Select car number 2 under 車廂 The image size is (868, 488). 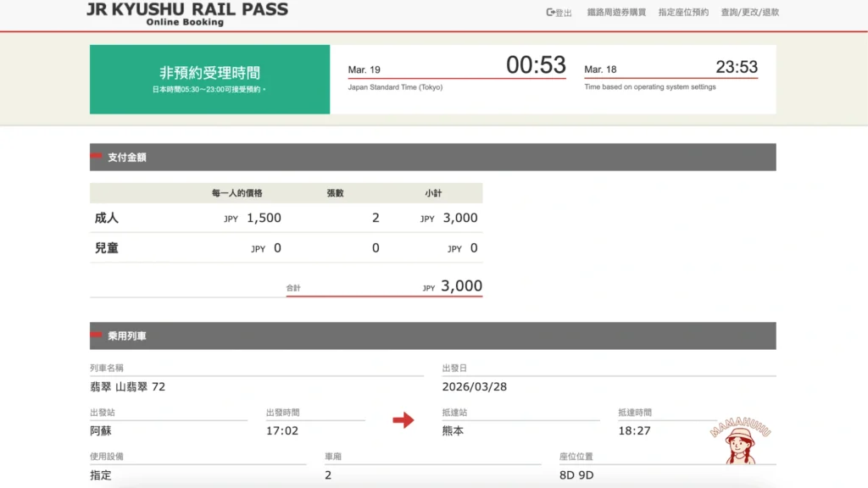pyautogui.click(x=328, y=475)
